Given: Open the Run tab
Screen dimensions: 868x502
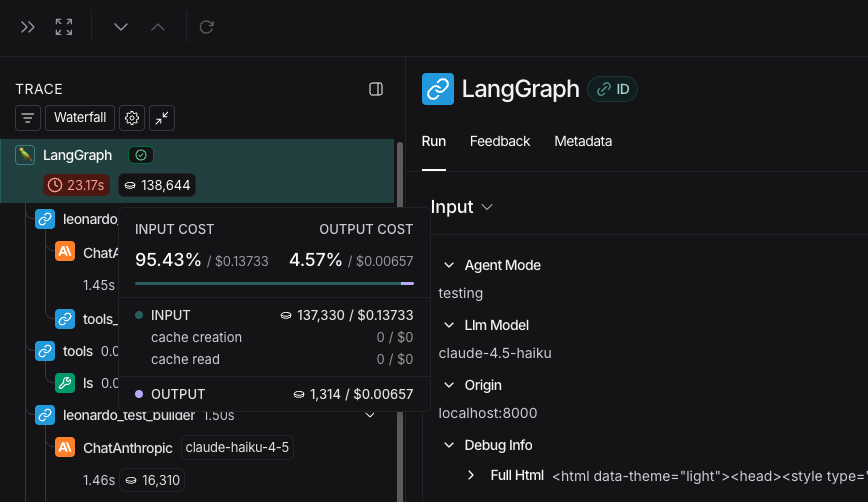Looking at the screenshot, I should click(434, 141).
